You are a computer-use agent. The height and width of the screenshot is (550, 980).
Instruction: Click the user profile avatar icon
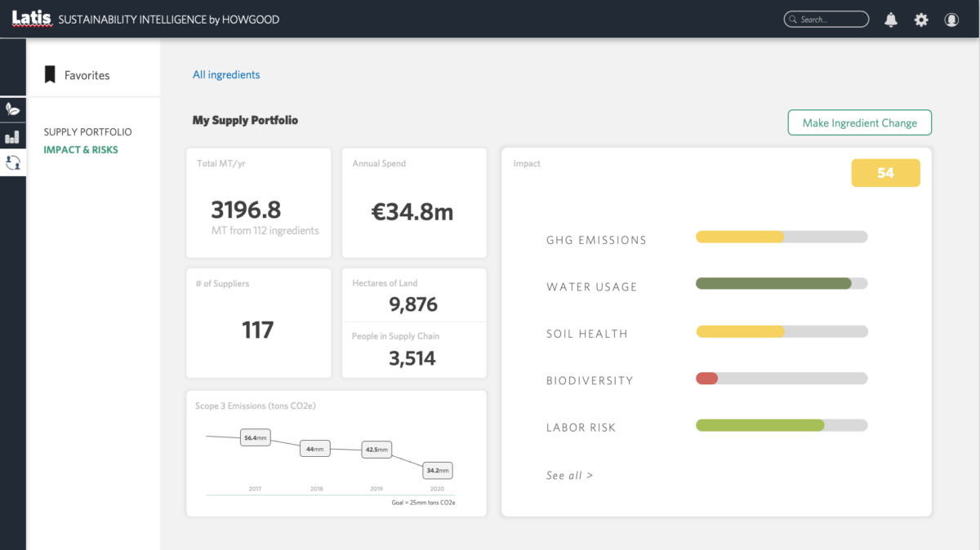(951, 20)
